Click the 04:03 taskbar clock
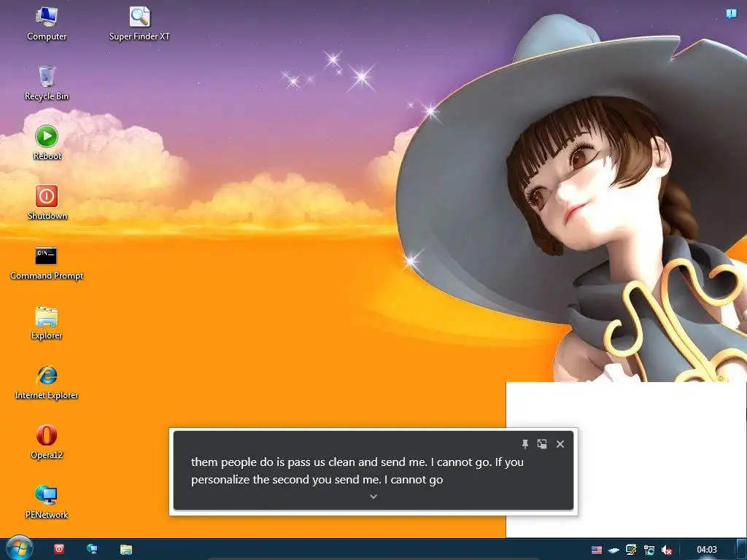This screenshot has height=560, width=747. [706, 550]
